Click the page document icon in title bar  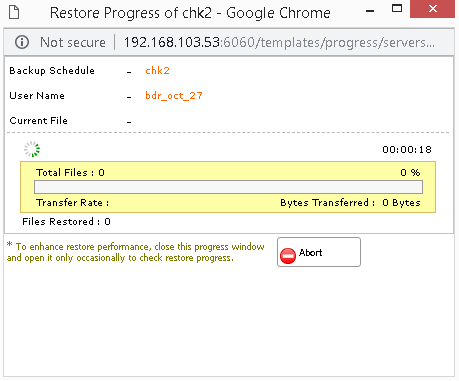[x=14, y=12]
